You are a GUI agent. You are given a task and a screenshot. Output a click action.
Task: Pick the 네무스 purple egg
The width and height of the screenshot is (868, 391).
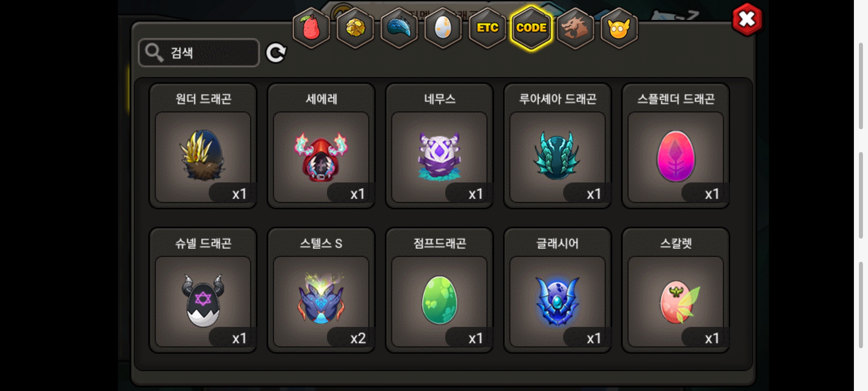click(x=439, y=146)
